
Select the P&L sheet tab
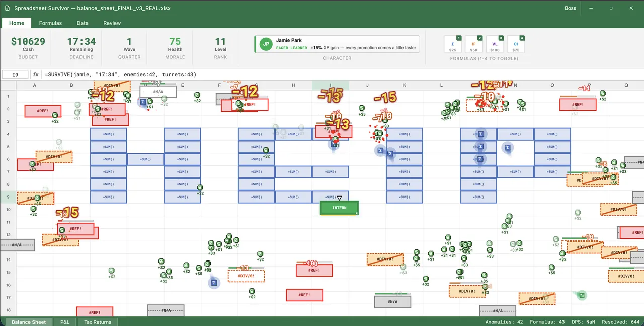pos(65,322)
